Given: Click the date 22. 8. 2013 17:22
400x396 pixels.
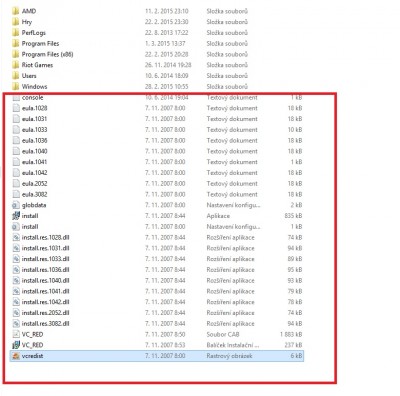Looking at the screenshot, I should (x=167, y=33).
